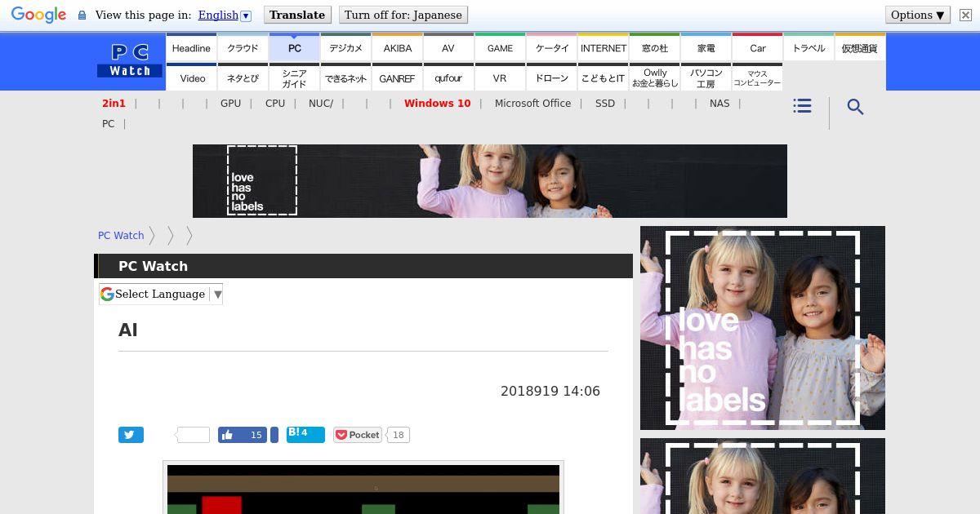Open the English language dropdown
Image resolution: width=980 pixels, height=514 pixels.
tap(246, 16)
